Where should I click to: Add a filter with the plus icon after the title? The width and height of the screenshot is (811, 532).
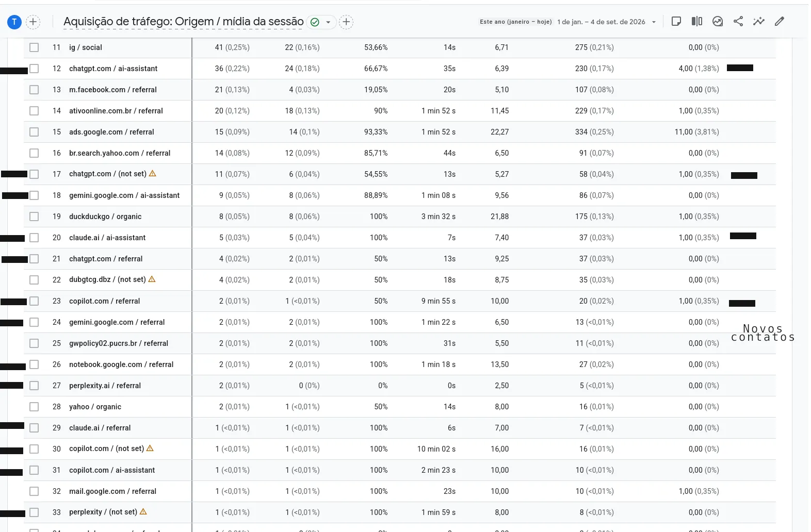[346, 22]
